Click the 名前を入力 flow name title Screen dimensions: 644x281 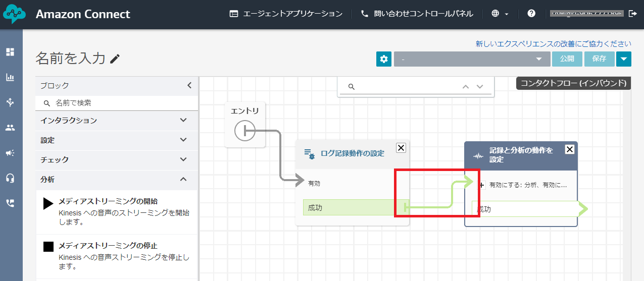[71, 59]
